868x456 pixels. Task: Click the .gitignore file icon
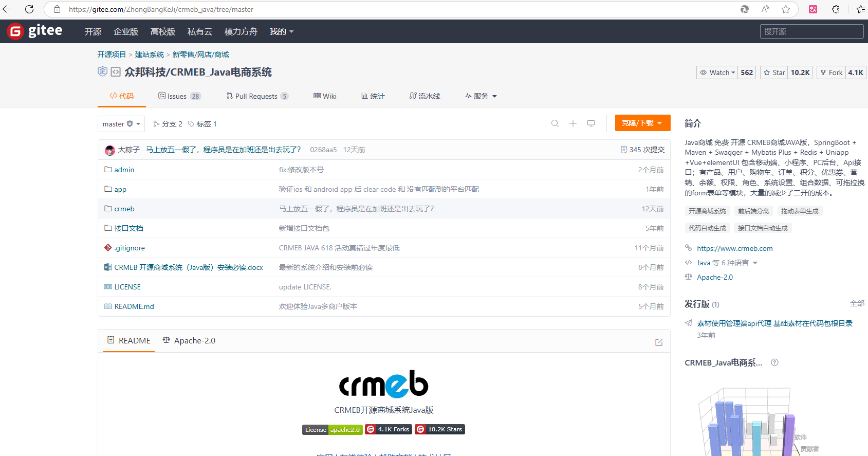tap(108, 248)
